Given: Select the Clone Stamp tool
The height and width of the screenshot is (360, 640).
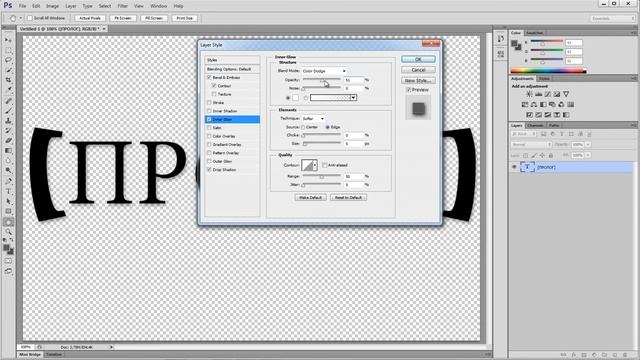Looking at the screenshot, I should (8, 121).
